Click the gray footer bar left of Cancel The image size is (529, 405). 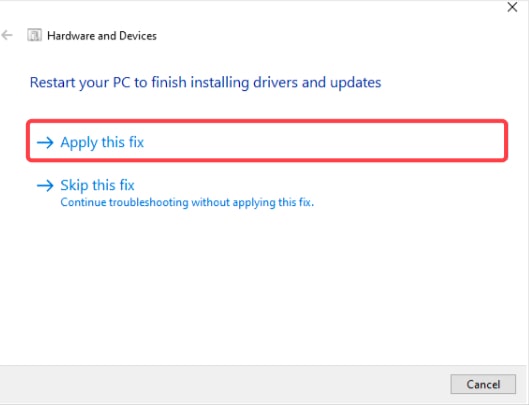coord(223,384)
